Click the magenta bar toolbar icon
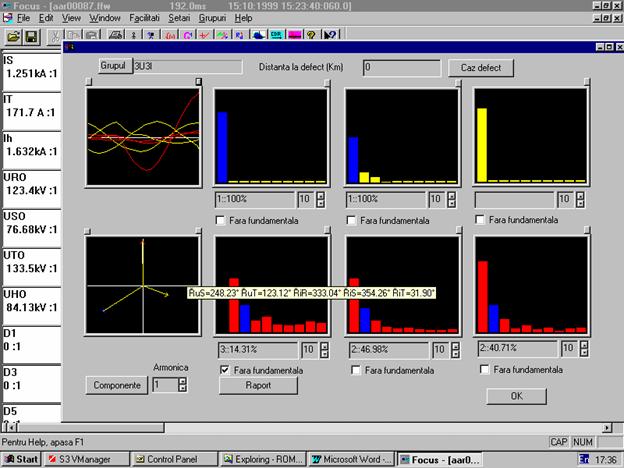This screenshot has width=624, height=468. pyautogui.click(x=294, y=37)
